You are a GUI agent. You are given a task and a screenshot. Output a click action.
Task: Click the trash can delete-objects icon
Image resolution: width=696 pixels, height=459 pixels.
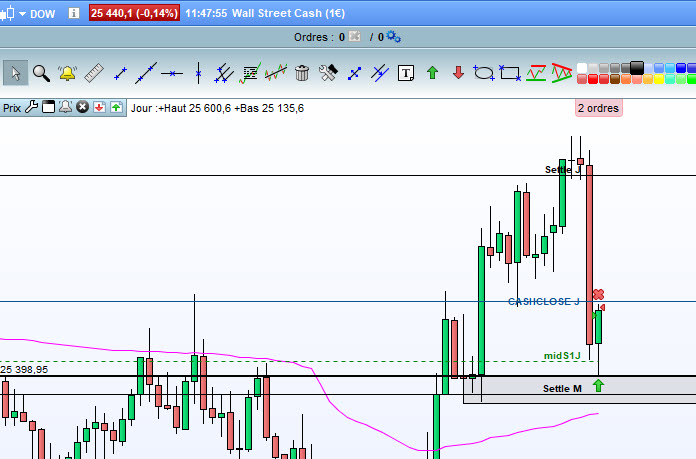click(302, 73)
